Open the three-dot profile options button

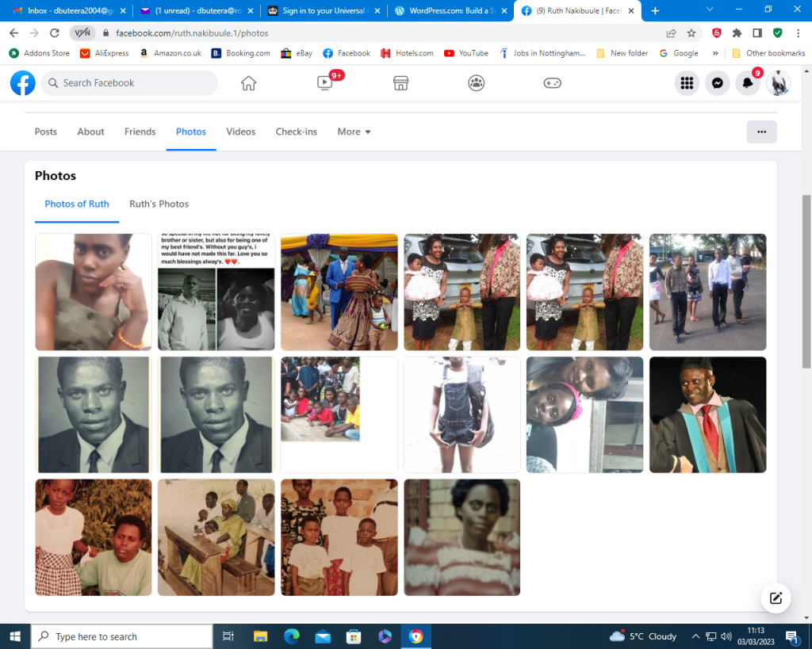tap(761, 132)
